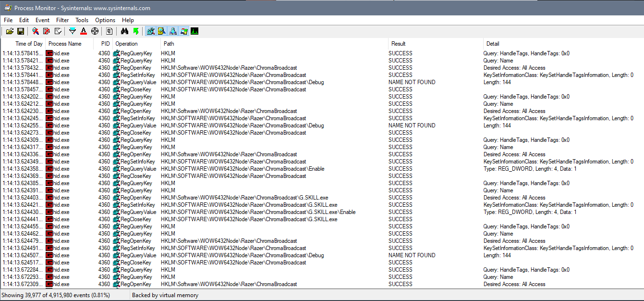
Task: Click the Highlight icon with red underlined A
Action: (84, 31)
